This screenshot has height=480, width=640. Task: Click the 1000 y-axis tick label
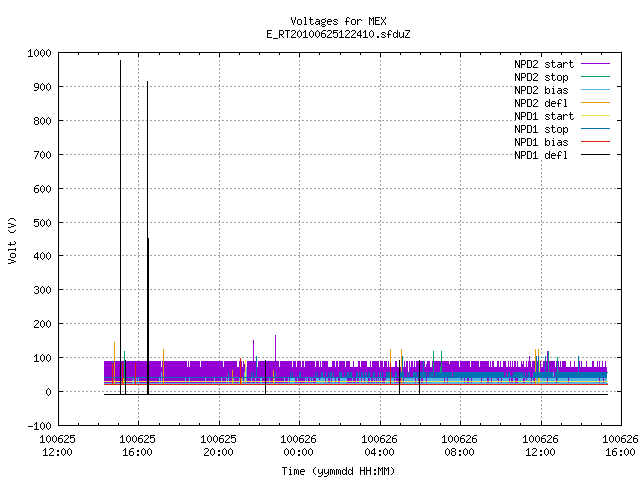click(39, 53)
